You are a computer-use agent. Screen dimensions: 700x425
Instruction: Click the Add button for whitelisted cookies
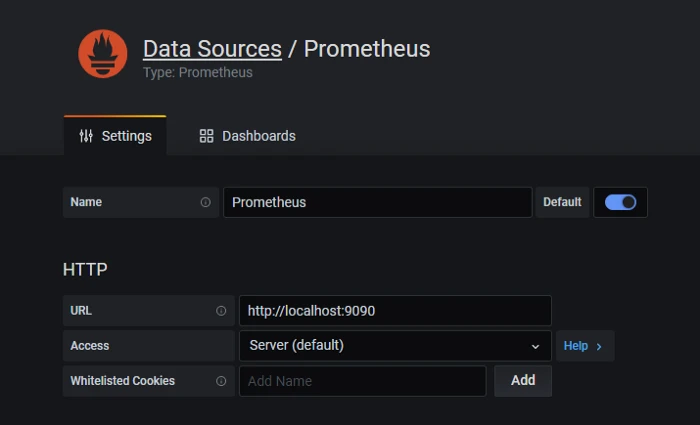(523, 381)
